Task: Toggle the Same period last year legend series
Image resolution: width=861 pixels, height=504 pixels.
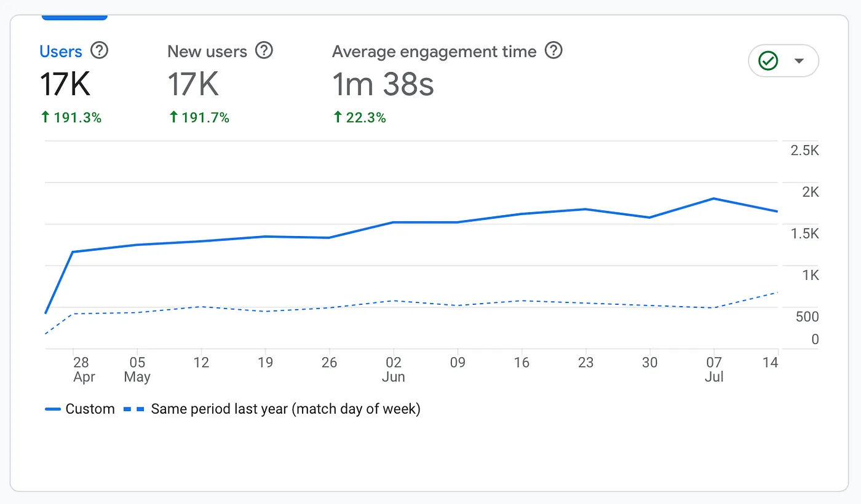Action: pos(272,409)
